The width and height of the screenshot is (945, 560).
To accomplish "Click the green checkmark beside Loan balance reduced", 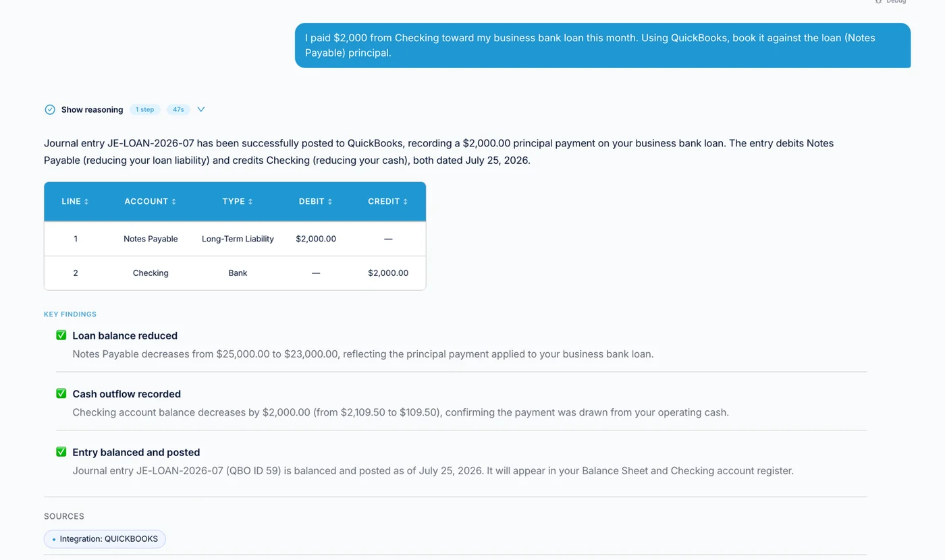I will [61, 335].
